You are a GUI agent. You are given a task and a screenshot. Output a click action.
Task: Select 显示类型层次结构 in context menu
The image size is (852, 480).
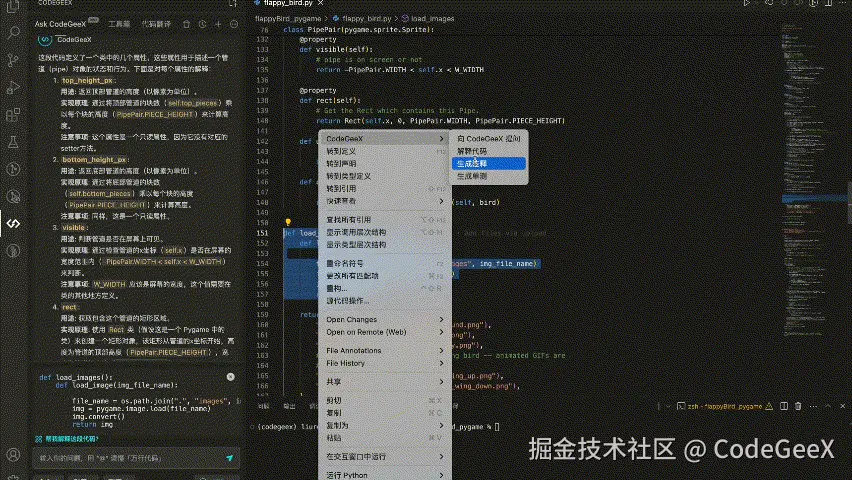point(385,245)
